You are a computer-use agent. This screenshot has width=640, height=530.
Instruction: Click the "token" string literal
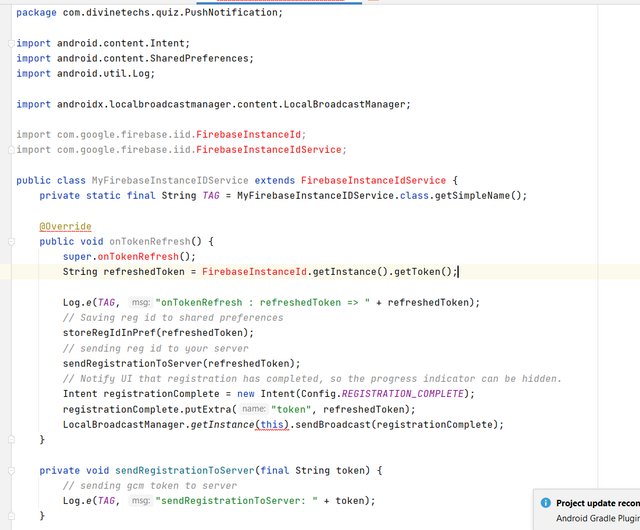291,409
